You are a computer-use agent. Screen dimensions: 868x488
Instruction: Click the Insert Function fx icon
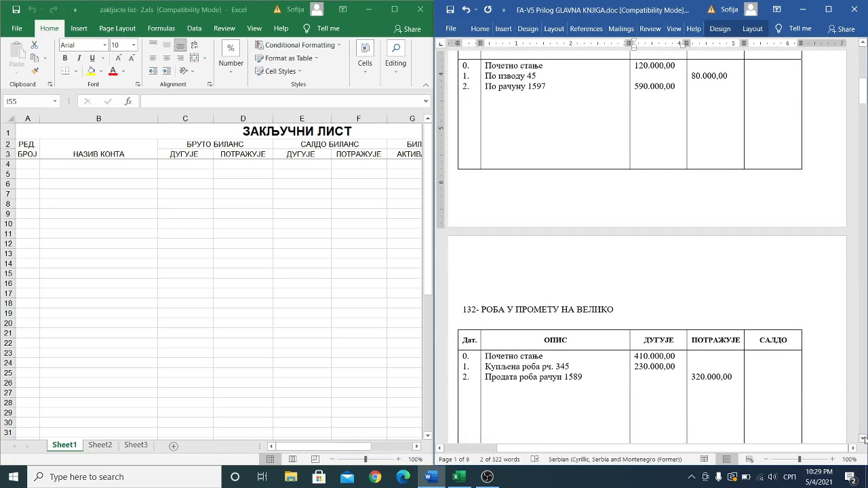(x=128, y=101)
